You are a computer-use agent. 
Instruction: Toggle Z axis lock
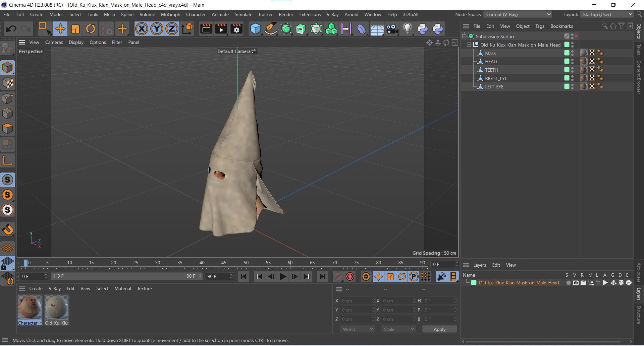(x=172, y=29)
